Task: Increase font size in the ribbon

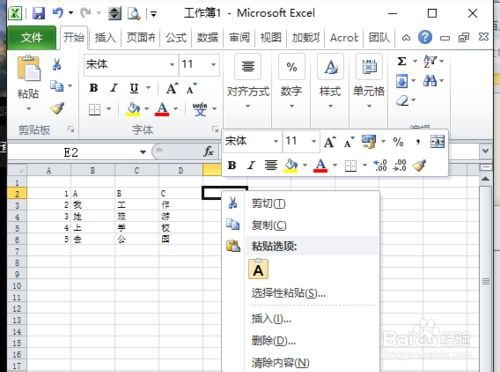Action: (172, 88)
